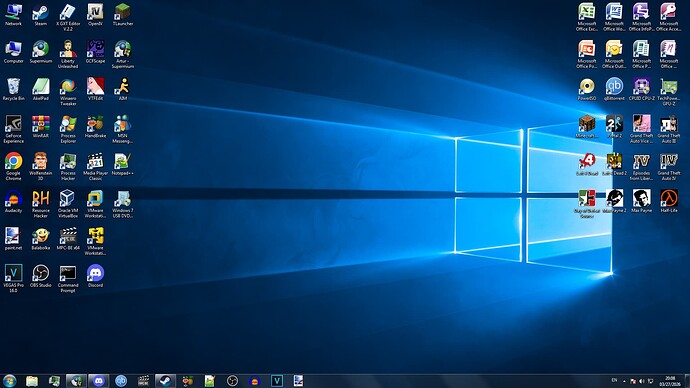Launch the Media Player Classic shortcut
Screen dimensions: 690x388
(95, 167)
